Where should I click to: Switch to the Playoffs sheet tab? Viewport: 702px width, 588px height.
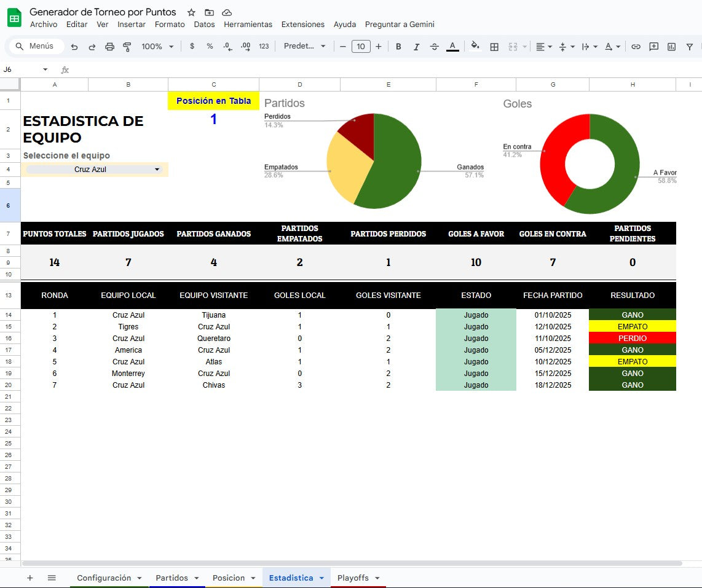pos(353,578)
